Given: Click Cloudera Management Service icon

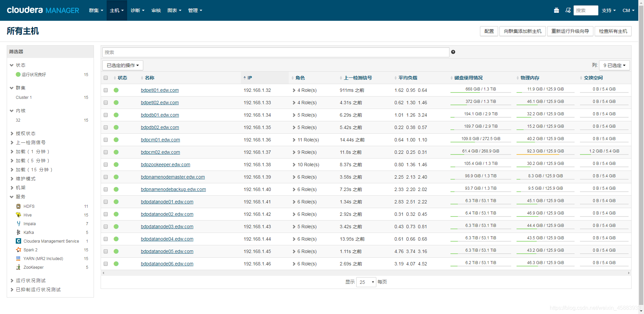Looking at the screenshot, I should 18,241.
